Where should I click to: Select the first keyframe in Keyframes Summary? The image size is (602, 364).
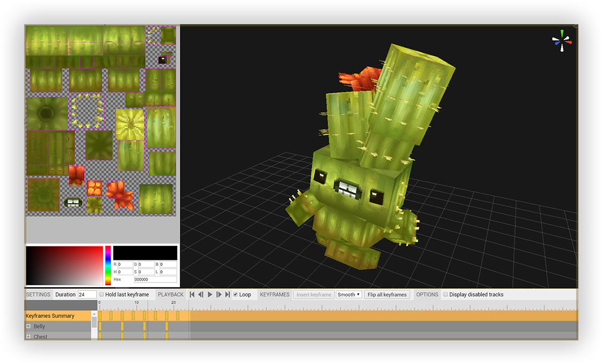100,316
